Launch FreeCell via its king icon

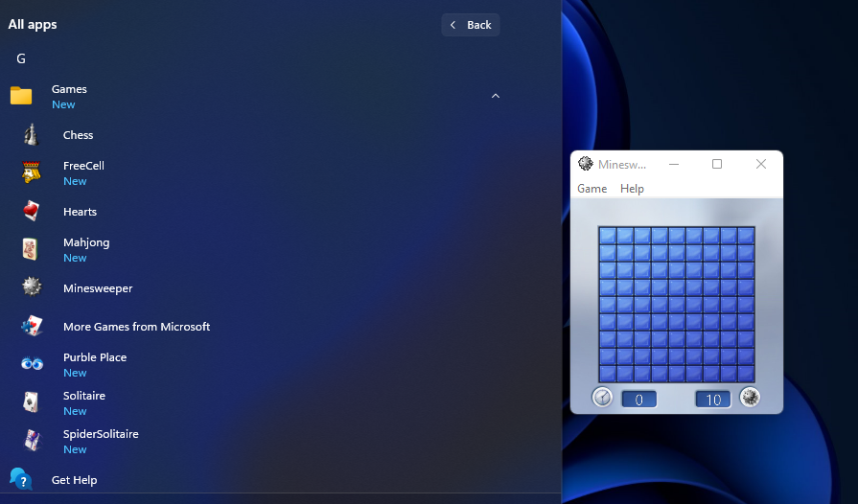pos(32,172)
